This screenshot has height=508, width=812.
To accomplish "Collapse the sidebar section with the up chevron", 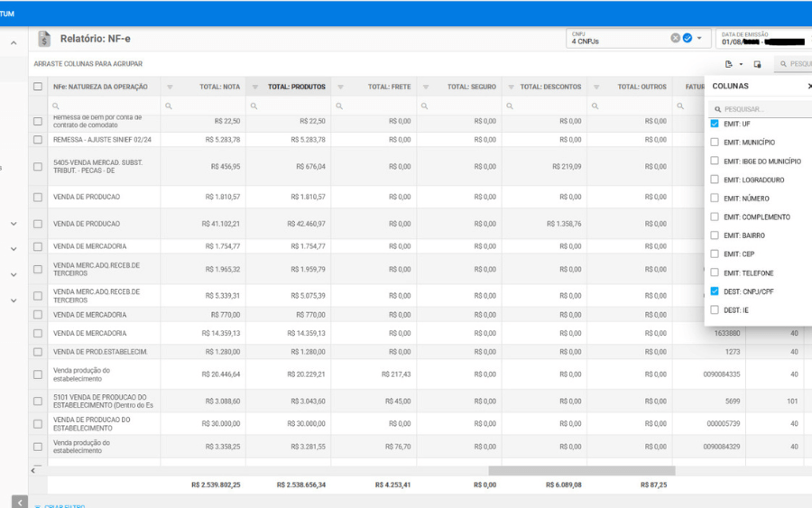I will (14, 43).
